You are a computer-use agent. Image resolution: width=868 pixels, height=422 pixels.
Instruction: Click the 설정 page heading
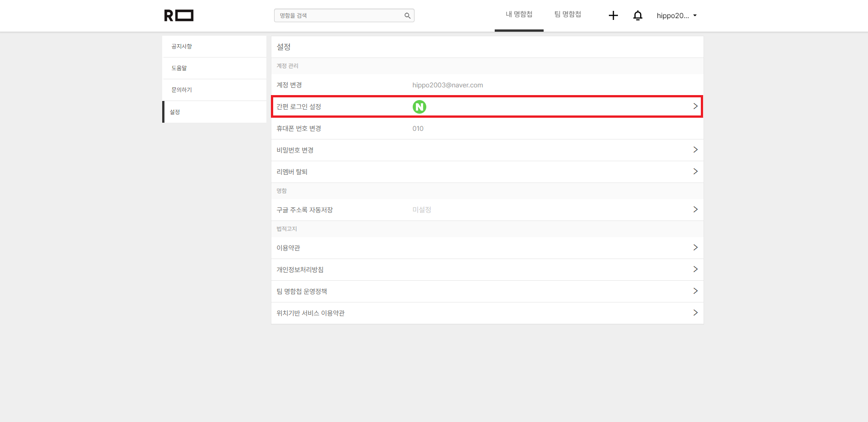coord(284,47)
